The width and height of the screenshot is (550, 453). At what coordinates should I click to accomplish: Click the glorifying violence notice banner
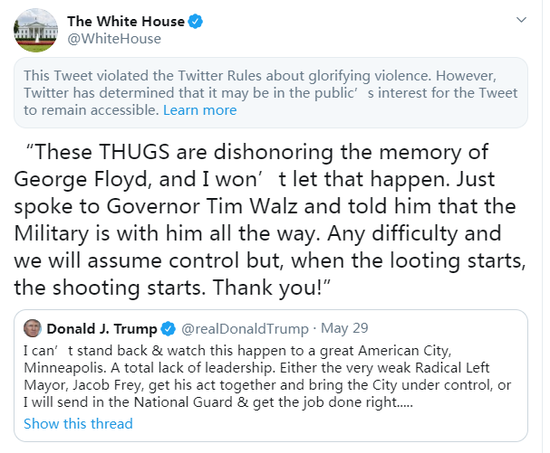pos(271,93)
